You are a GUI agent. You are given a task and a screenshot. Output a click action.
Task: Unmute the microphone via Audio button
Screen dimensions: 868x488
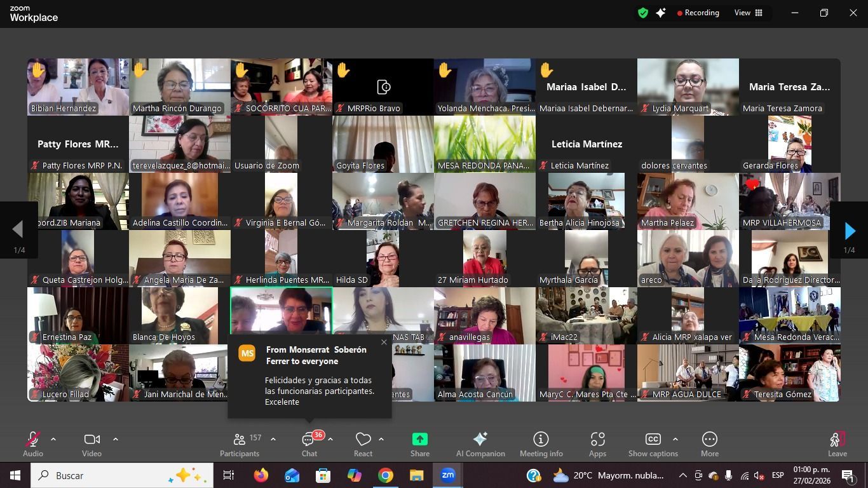pyautogui.click(x=33, y=444)
